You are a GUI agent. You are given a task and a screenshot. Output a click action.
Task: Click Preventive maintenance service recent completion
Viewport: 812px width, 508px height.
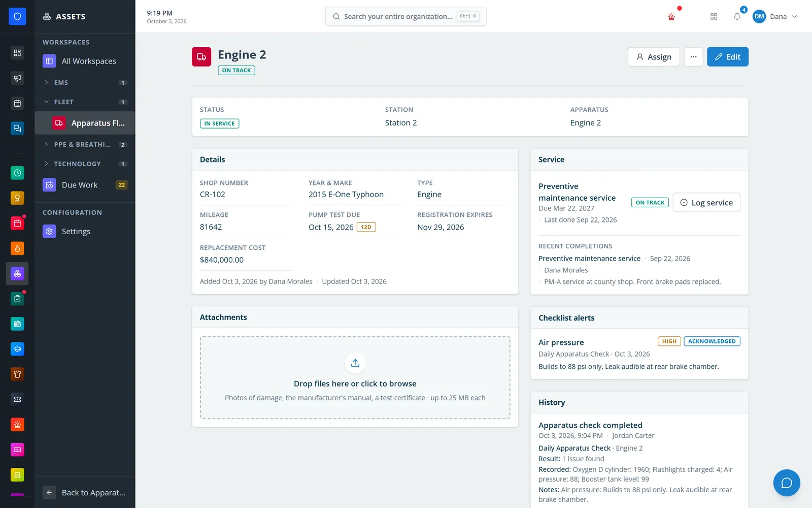(x=589, y=259)
